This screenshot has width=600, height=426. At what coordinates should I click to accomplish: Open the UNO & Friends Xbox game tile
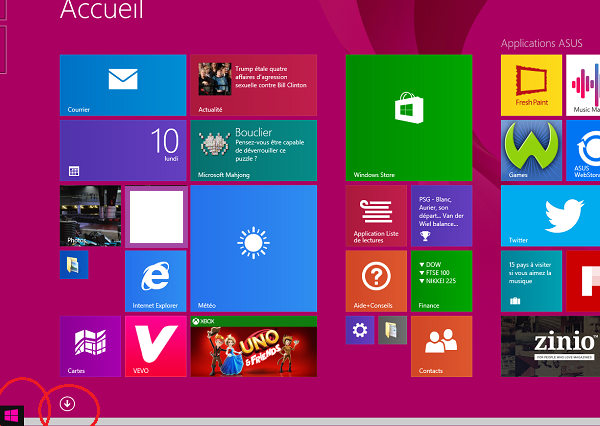[x=253, y=346]
